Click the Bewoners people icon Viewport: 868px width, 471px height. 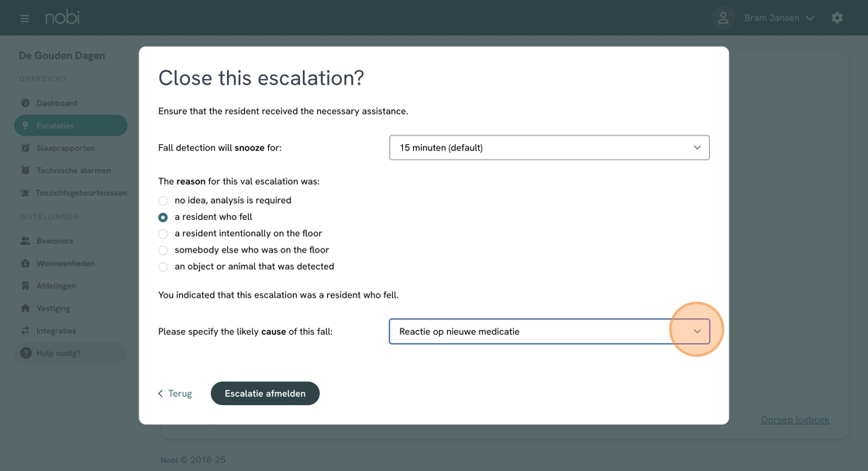[x=26, y=241]
